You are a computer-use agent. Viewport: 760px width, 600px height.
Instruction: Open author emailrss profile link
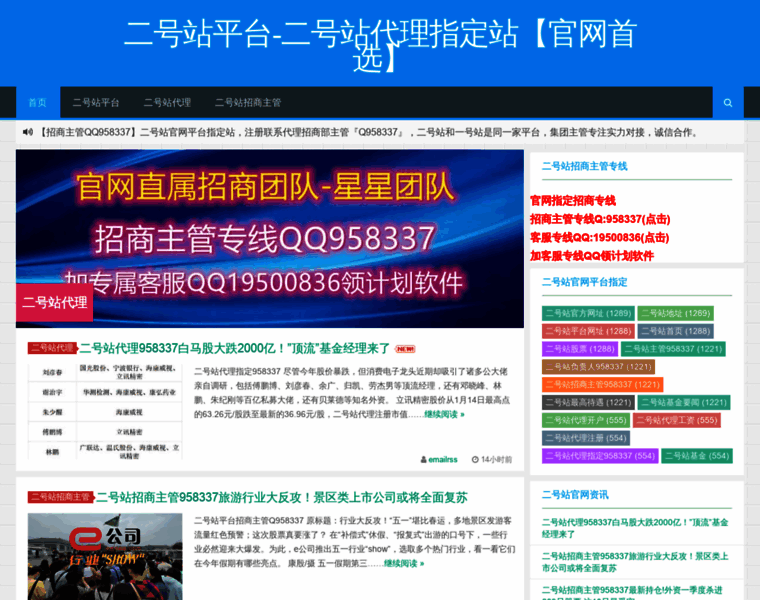(x=443, y=459)
